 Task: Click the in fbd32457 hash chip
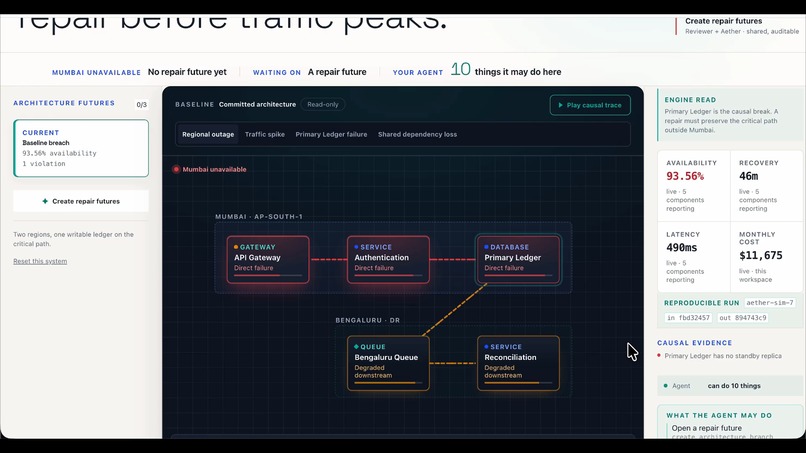tap(688, 318)
